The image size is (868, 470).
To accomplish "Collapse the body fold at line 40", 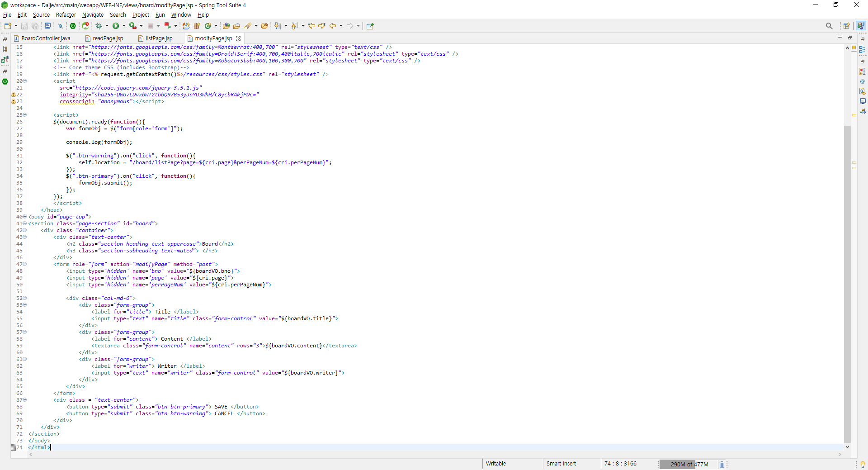I will tap(25, 217).
